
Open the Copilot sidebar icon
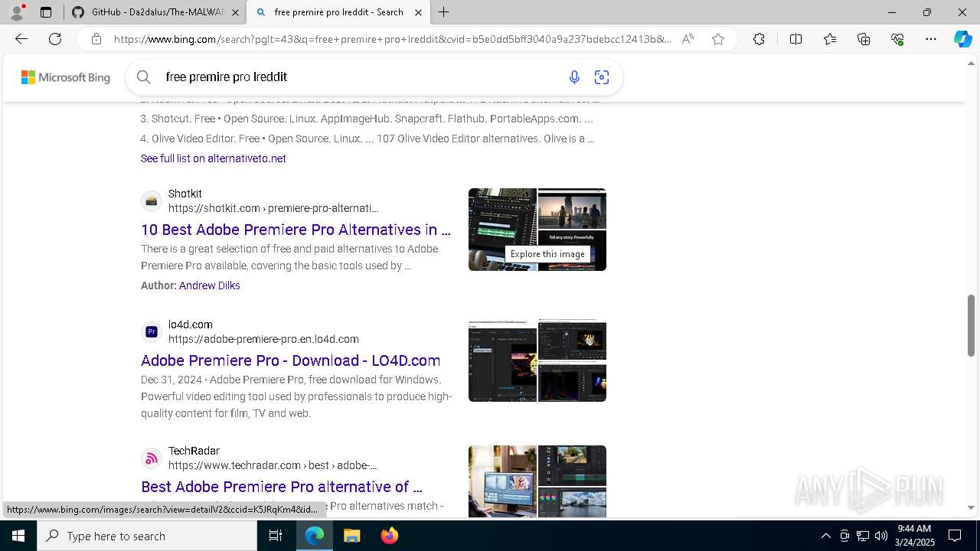point(962,39)
